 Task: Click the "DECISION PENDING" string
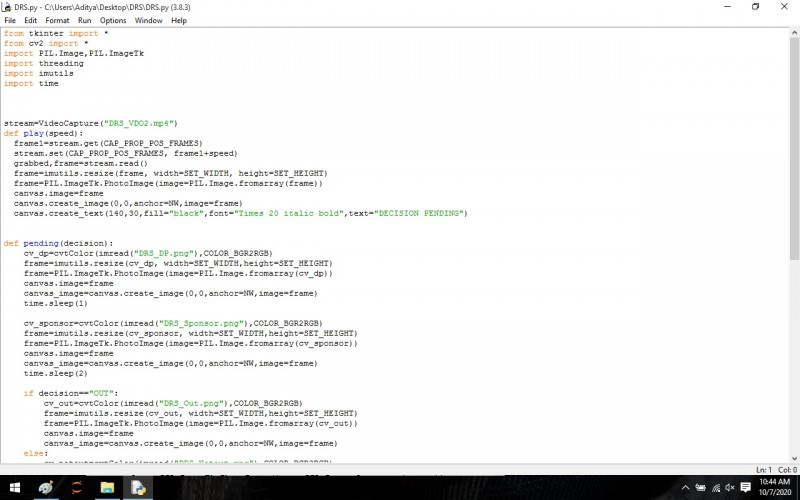[x=419, y=213]
